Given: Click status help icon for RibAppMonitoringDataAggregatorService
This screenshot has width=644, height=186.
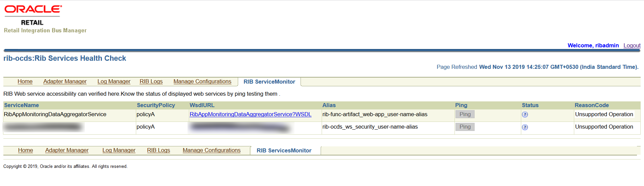Looking at the screenshot, I should click(x=525, y=114).
